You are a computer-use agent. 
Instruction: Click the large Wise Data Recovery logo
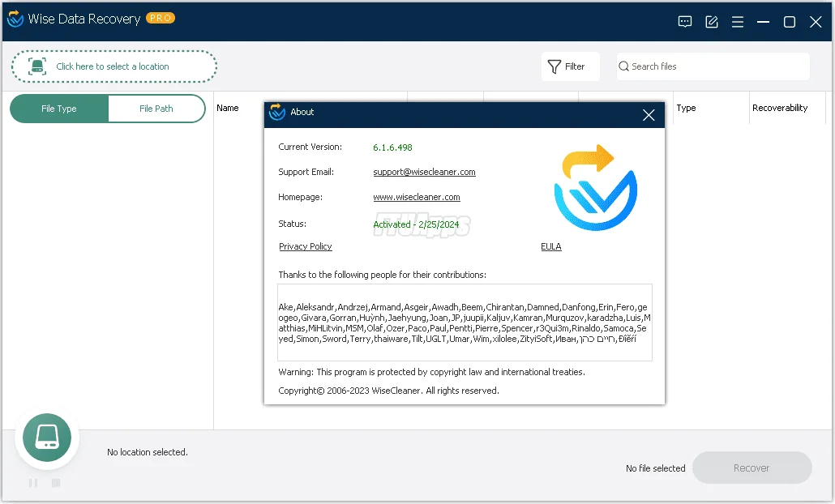point(595,187)
